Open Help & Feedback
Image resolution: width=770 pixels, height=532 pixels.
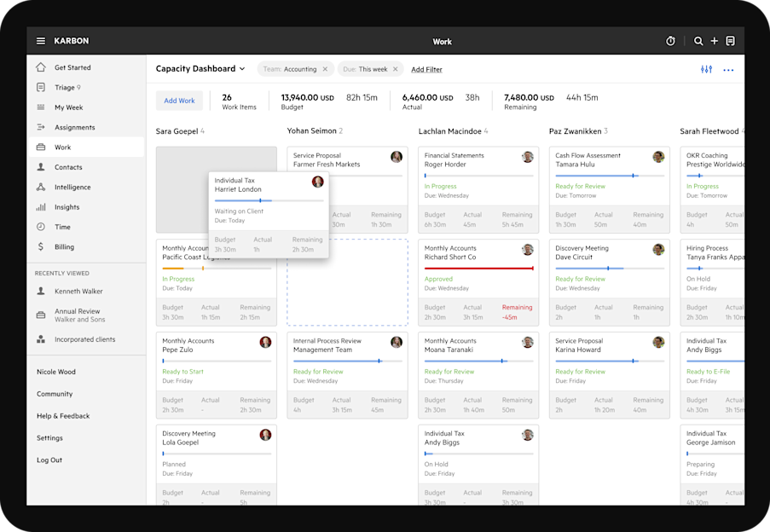[63, 416]
